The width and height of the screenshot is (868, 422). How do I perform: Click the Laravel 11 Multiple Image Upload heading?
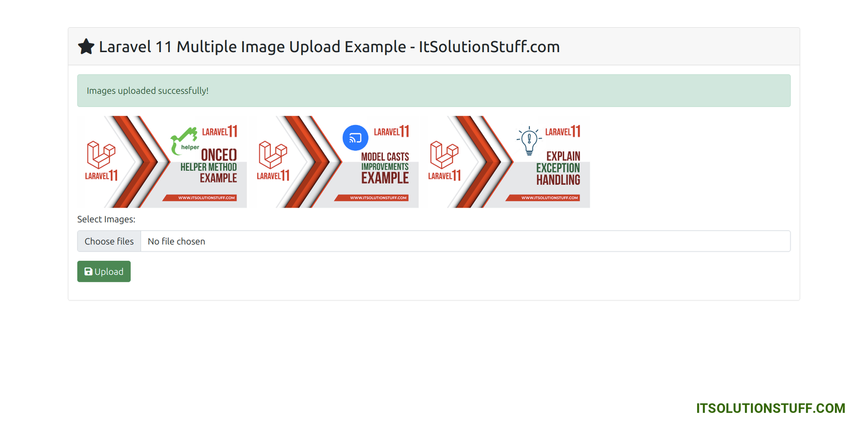coord(329,47)
